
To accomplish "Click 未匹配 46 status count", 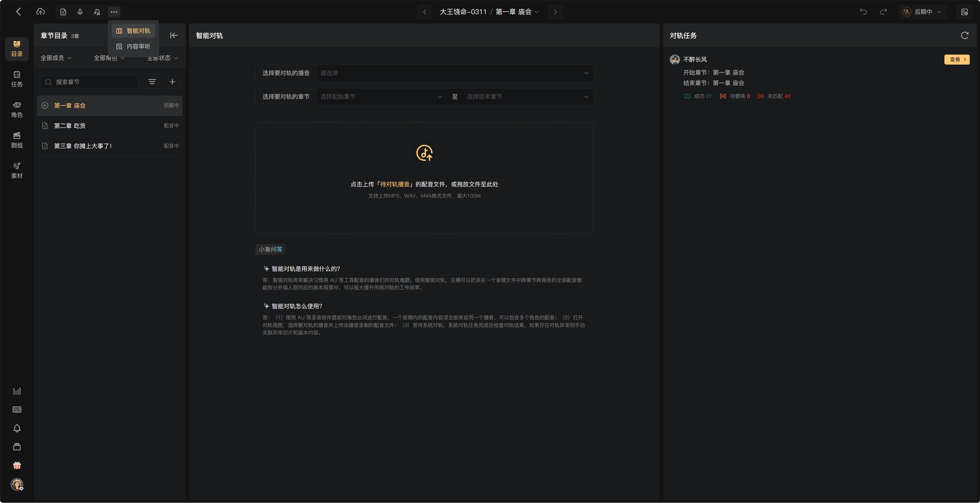I will pos(774,96).
